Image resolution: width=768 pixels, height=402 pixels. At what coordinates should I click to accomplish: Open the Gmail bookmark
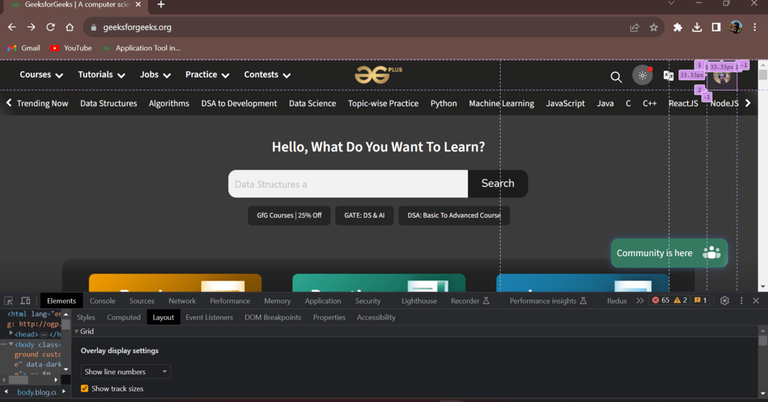point(24,48)
